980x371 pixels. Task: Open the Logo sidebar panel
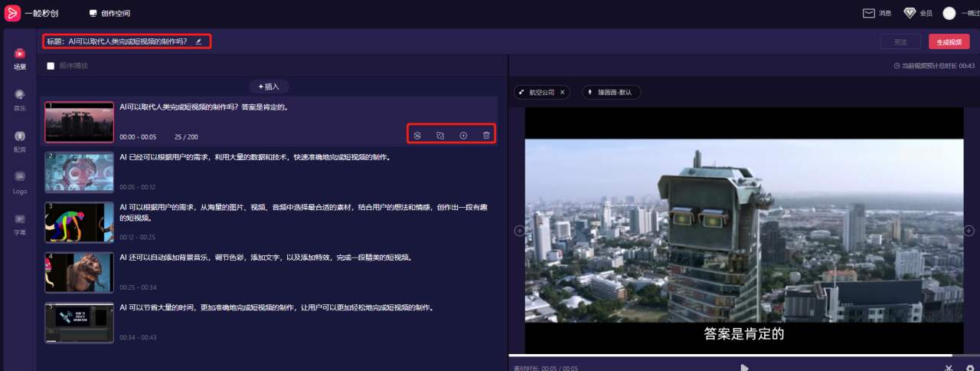[x=20, y=182]
